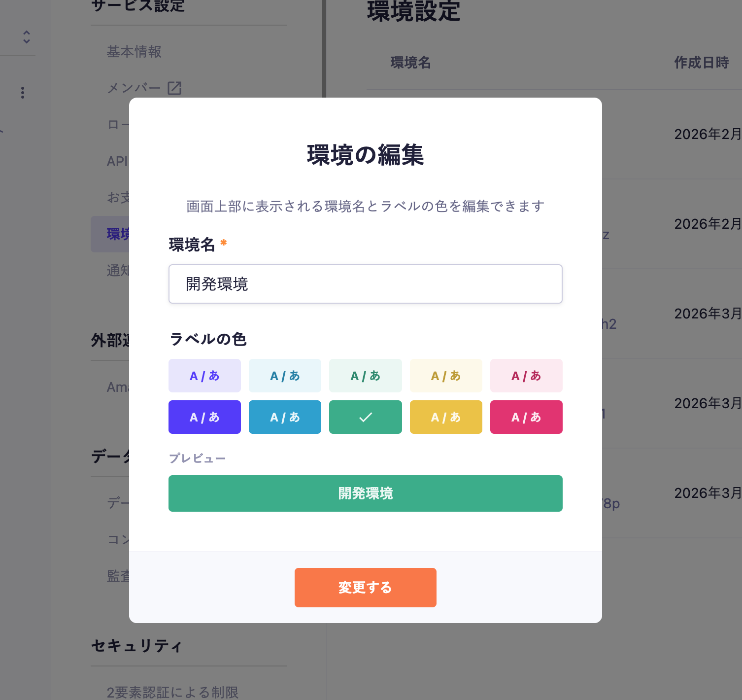Screen dimensions: 742x700
Task: Open the three-dot options menu in the sidebar
Action: click(x=22, y=93)
